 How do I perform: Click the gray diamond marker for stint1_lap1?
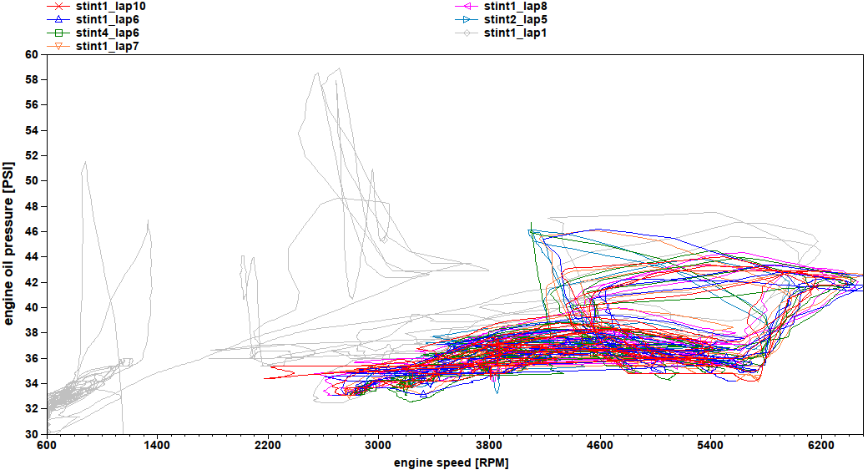click(468, 33)
